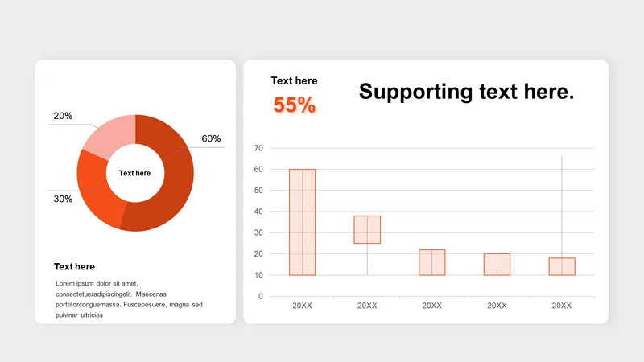Viewport: 644px width, 362px height.
Task: Click the 'Supporting text here.' title
Action: (466, 91)
